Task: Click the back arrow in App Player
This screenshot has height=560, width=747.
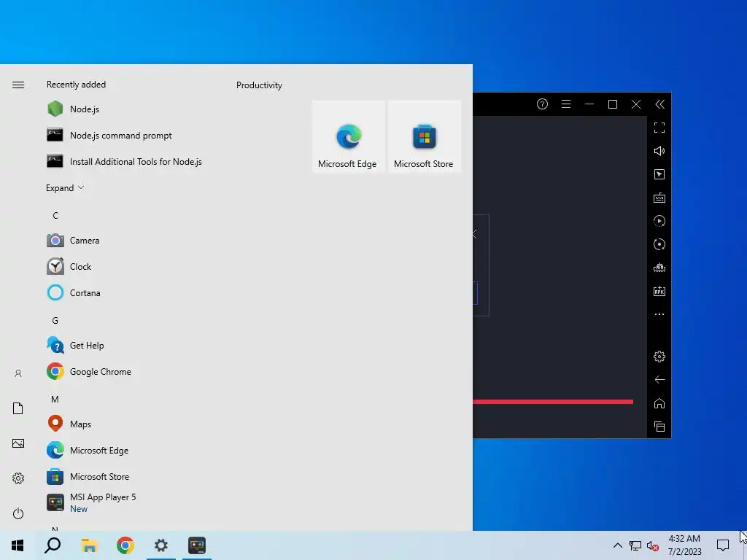Action: click(659, 379)
